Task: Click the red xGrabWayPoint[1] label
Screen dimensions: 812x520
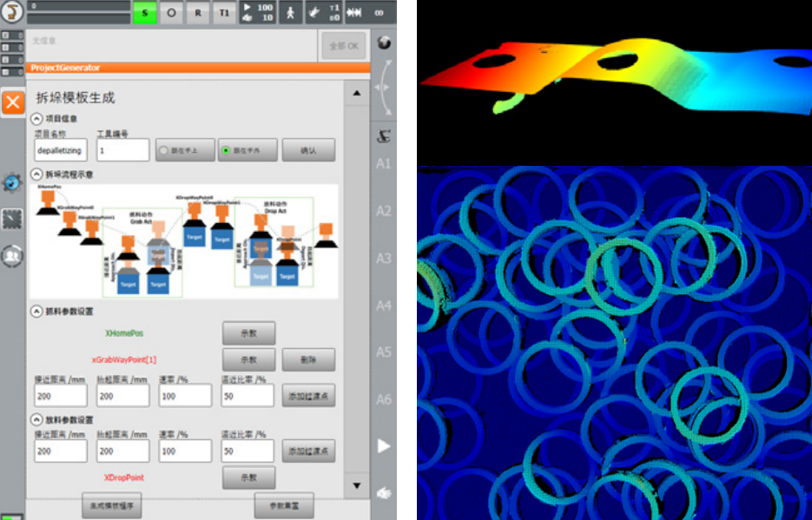Action: tap(124, 359)
